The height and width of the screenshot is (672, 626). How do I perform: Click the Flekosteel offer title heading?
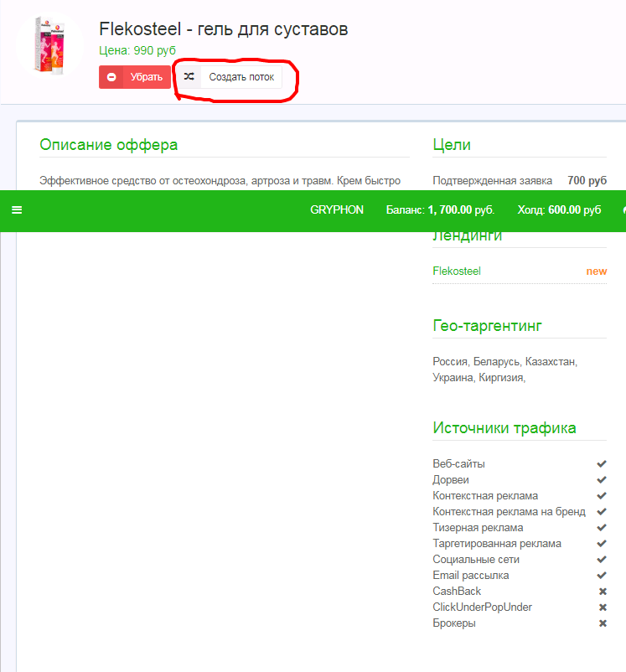tap(223, 29)
